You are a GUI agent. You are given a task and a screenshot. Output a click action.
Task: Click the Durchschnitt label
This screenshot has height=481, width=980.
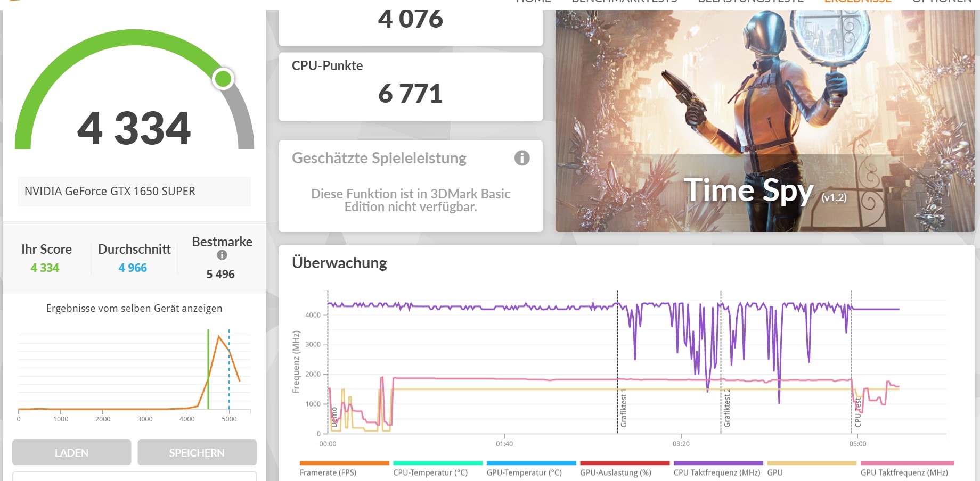(134, 249)
